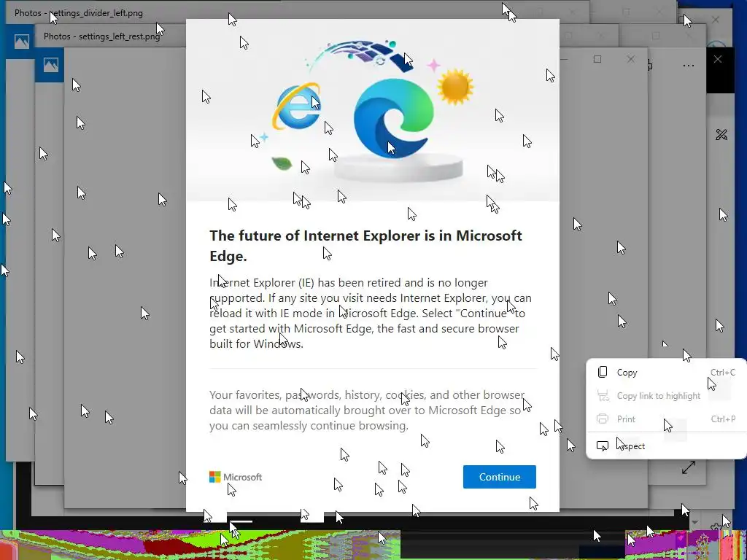
Task: Click the Internet Explorer logo illustration
Action: coord(298,106)
